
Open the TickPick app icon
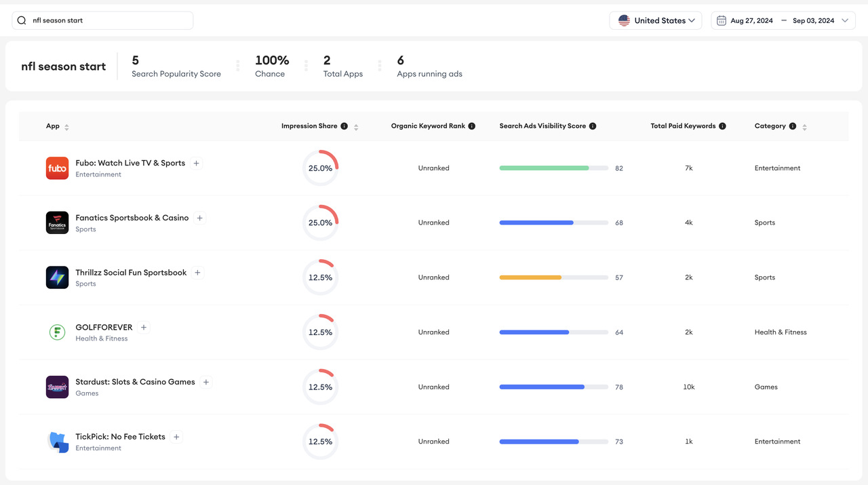(57, 442)
